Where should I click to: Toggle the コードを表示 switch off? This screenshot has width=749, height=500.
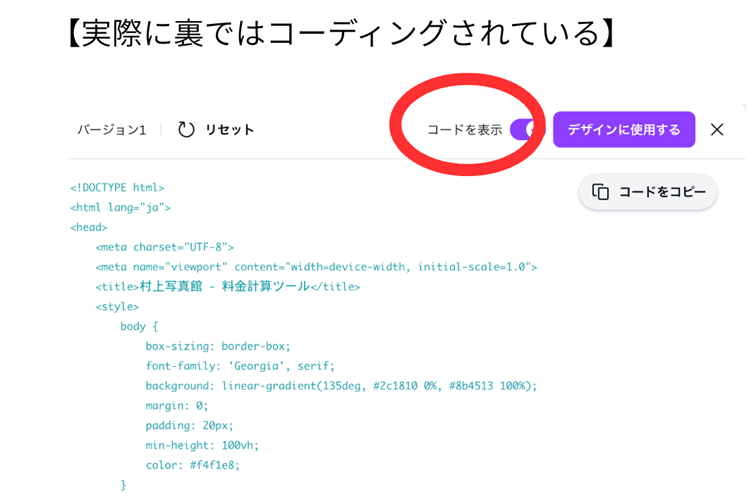point(523,130)
